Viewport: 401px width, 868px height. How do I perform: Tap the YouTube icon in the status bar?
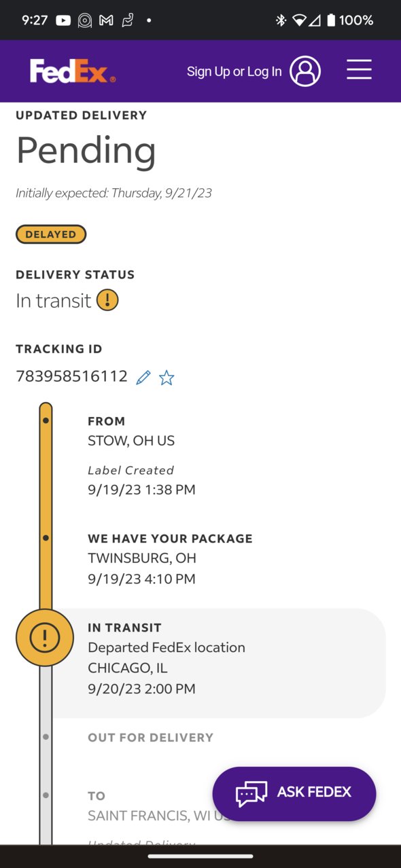[x=63, y=20]
